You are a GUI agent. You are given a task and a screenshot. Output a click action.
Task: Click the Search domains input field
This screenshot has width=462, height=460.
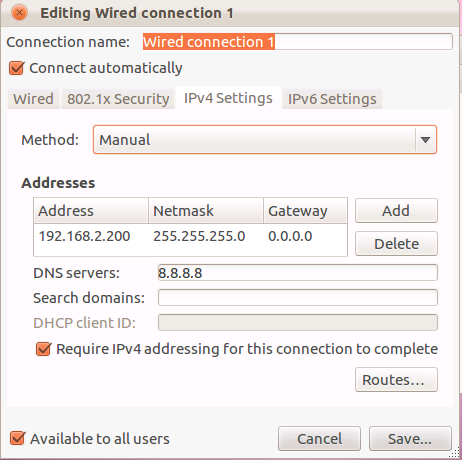tap(298, 298)
